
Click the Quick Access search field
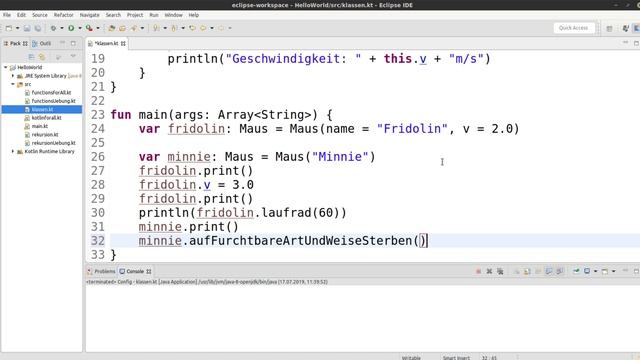point(573,28)
